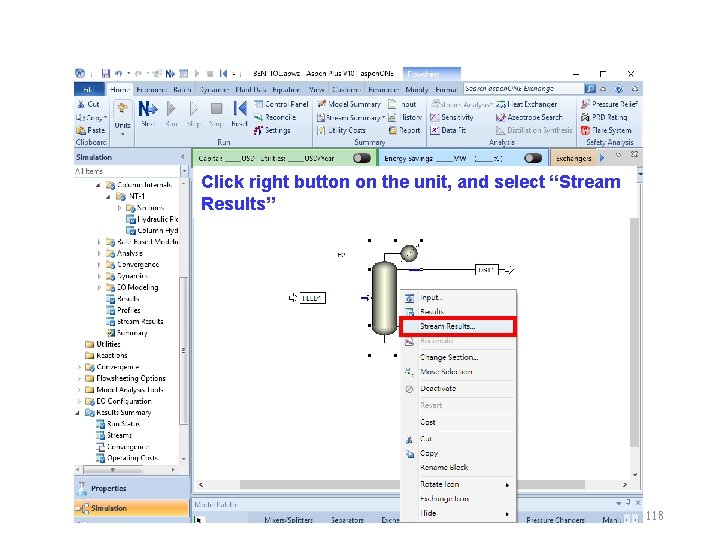Expand the EO Modeling folder

point(99,287)
